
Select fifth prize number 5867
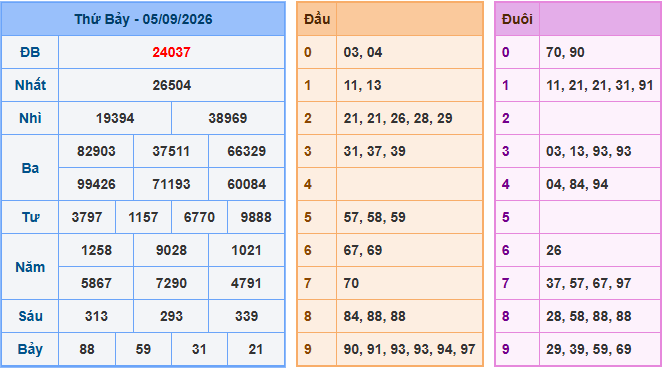[x=96, y=283]
